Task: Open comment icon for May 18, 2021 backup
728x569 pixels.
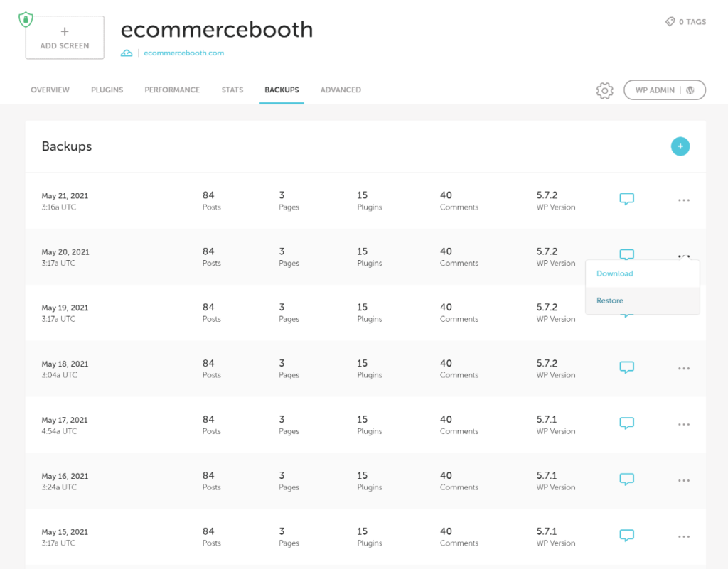Action: point(627,367)
